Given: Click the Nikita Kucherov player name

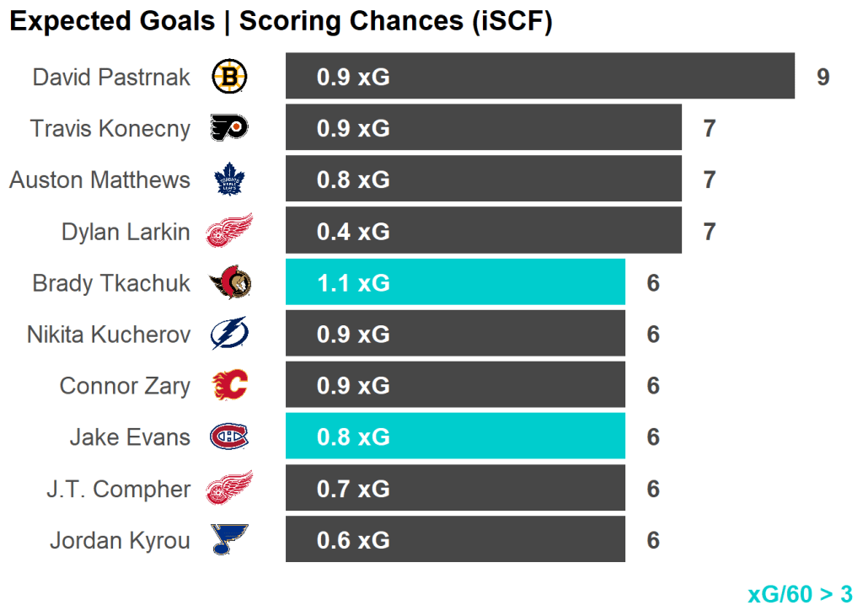Looking at the screenshot, I should point(108,335).
